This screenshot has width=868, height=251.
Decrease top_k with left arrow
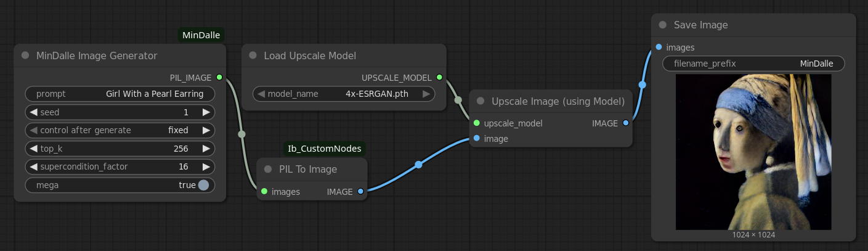tap(33, 149)
